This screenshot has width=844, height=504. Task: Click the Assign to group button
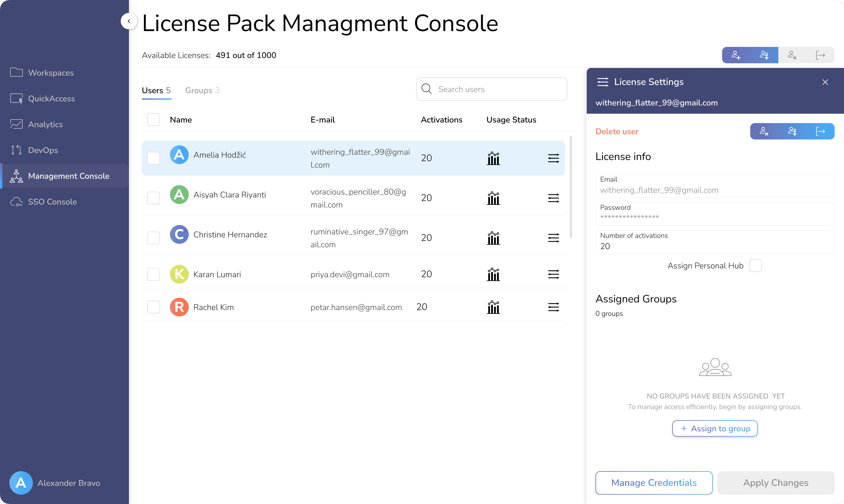coord(714,428)
